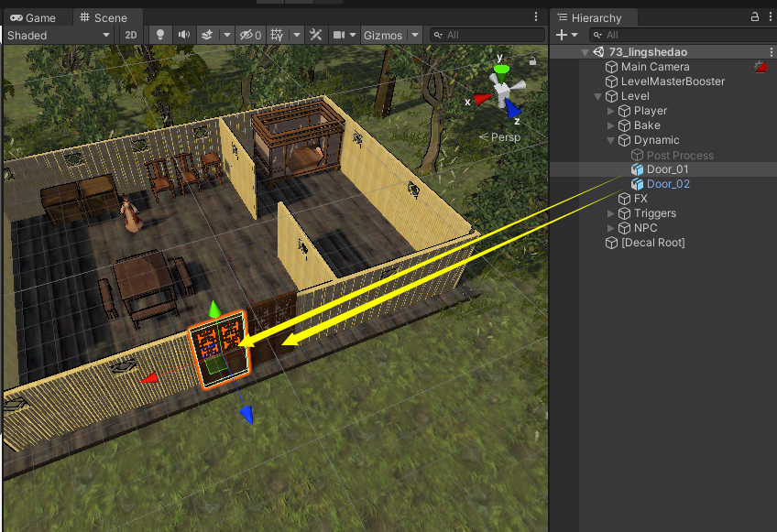Expand the Player object
This screenshot has width=777, height=532.
point(611,111)
